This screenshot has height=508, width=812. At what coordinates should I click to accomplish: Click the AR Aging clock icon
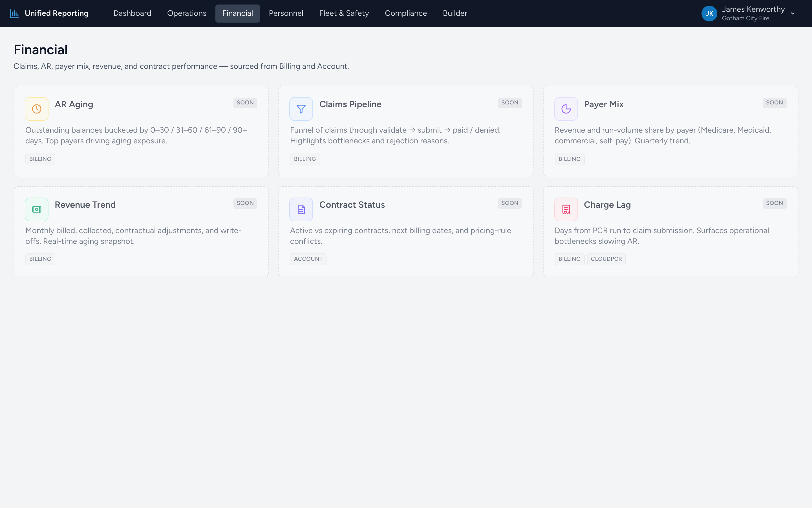(x=37, y=109)
